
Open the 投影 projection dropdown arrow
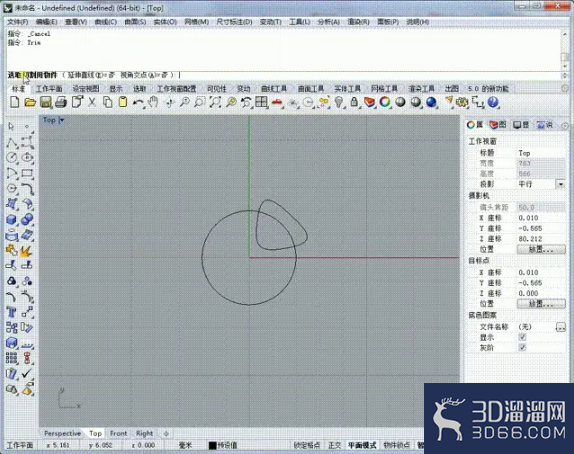(x=560, y=184)
